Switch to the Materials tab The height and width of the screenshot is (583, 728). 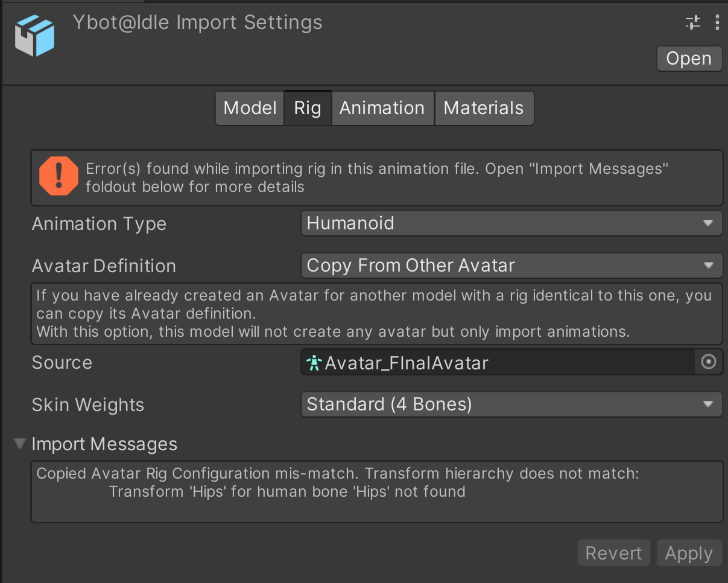coord(484,107)
